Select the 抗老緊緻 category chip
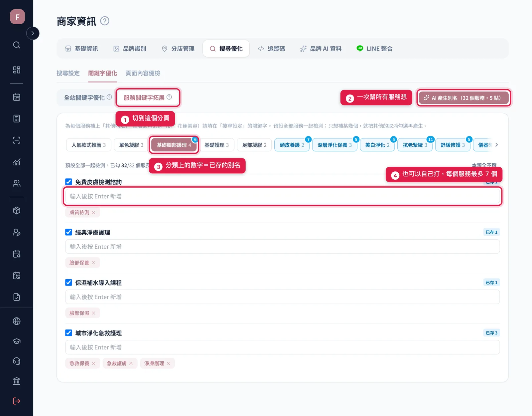This screenshot has height=416, width=532. pos(415,145)
